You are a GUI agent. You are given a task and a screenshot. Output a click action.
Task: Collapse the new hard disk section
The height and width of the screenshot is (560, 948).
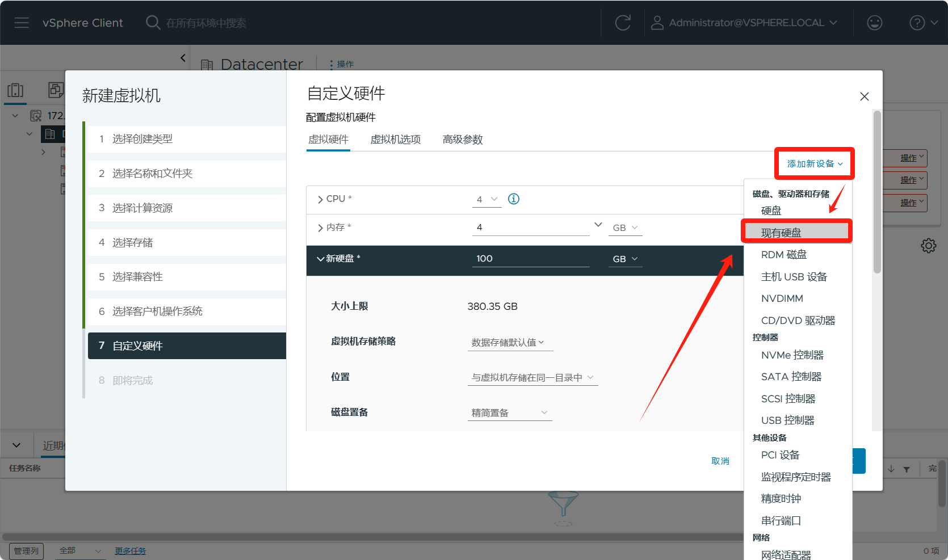pos(321,259)
